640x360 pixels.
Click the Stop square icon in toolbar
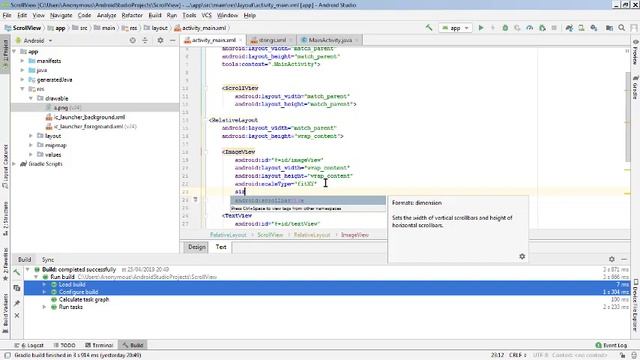click(x=554, y=28)
